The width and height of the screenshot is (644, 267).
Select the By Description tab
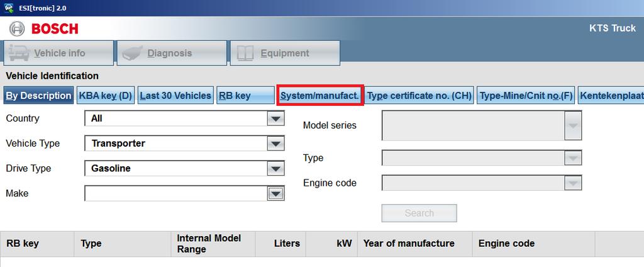38,96
